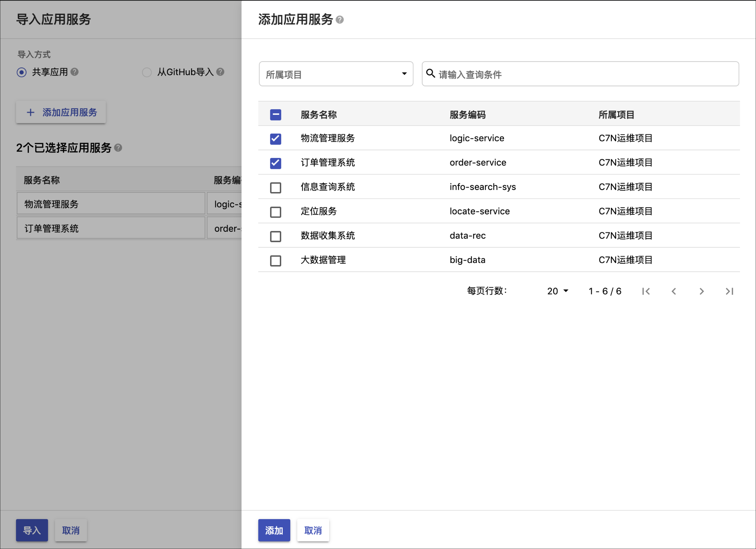Uncheck 订单管理系统 checkbox
756x549 pixels.
pos(276,163)
